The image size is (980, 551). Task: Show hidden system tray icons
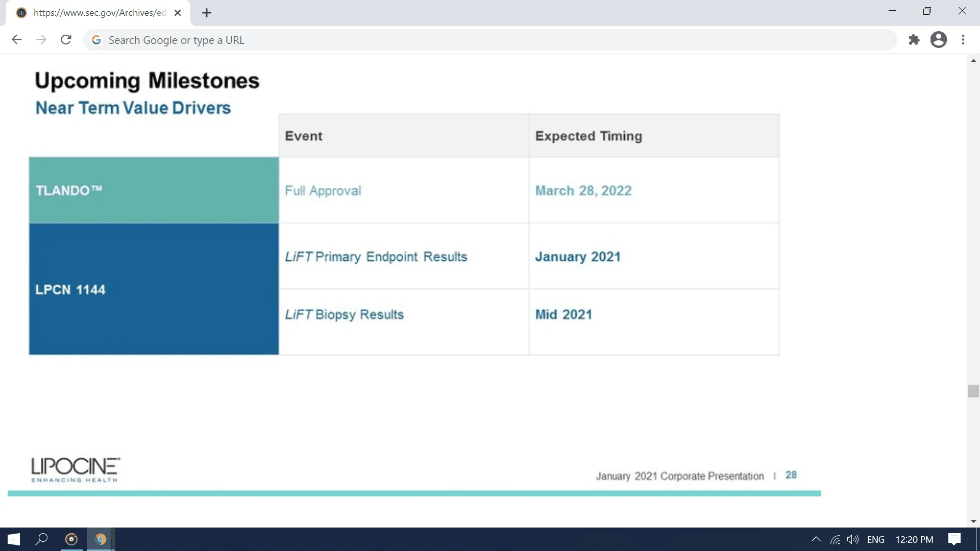[x=816, y=539]
